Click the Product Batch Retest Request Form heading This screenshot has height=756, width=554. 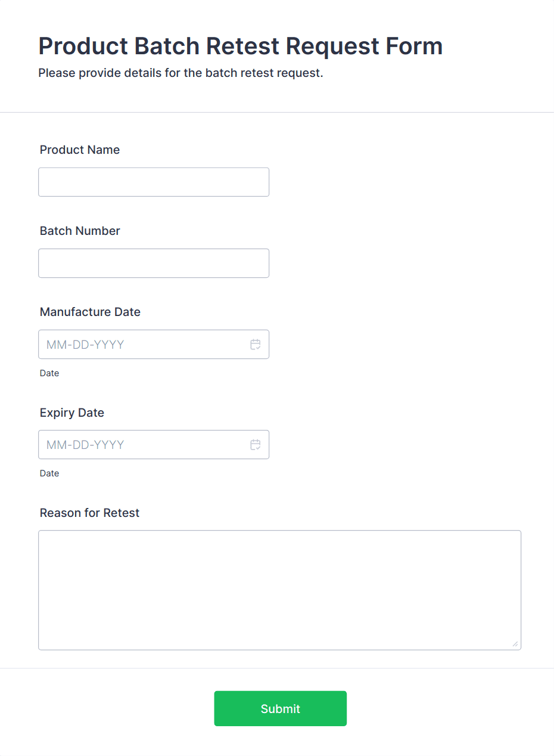pyautogui.click(x=240, y=46)
